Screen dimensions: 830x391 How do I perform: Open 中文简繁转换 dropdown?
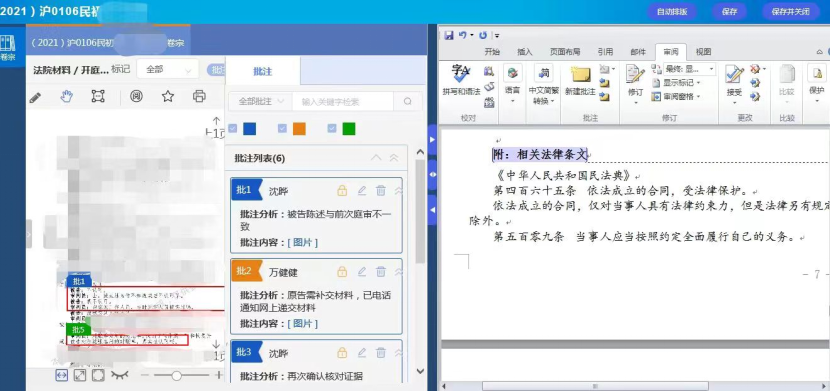(543, 84)
